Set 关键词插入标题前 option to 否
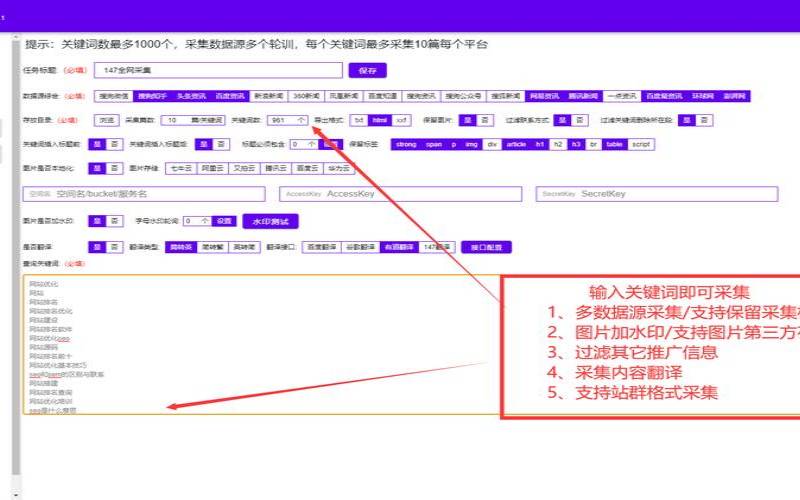This screenshot has height=500, width=800. (114, 144)
